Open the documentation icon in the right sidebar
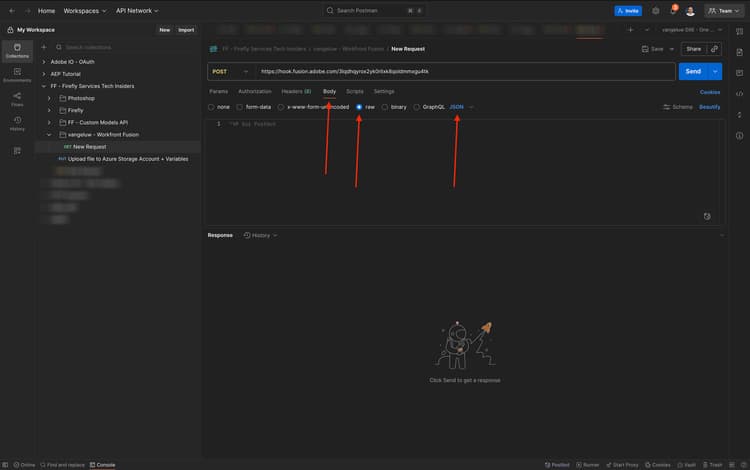This screenshot has height=470, width=750. (x=739, y=52)
